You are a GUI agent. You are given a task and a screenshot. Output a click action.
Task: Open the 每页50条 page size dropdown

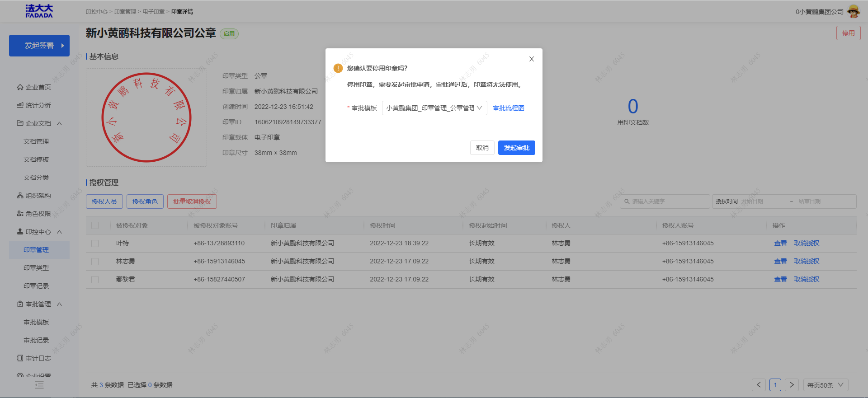pos(826,385)
